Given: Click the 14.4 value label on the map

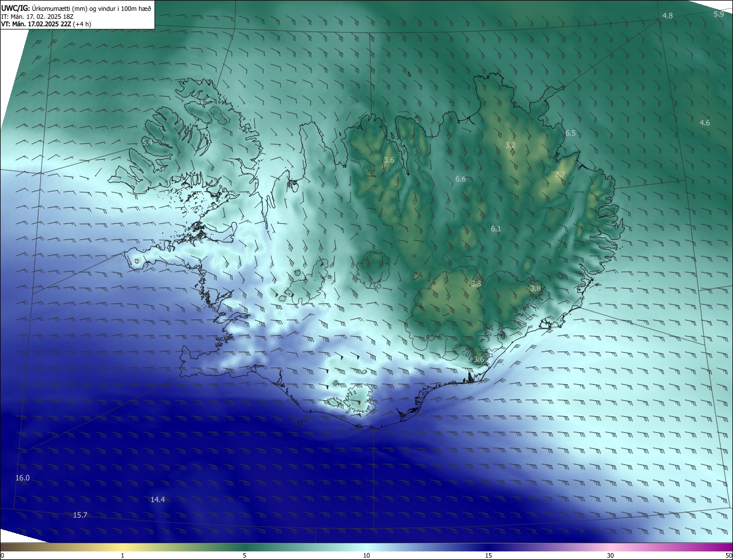Looking at the screenshot, I should pos(157,499).
